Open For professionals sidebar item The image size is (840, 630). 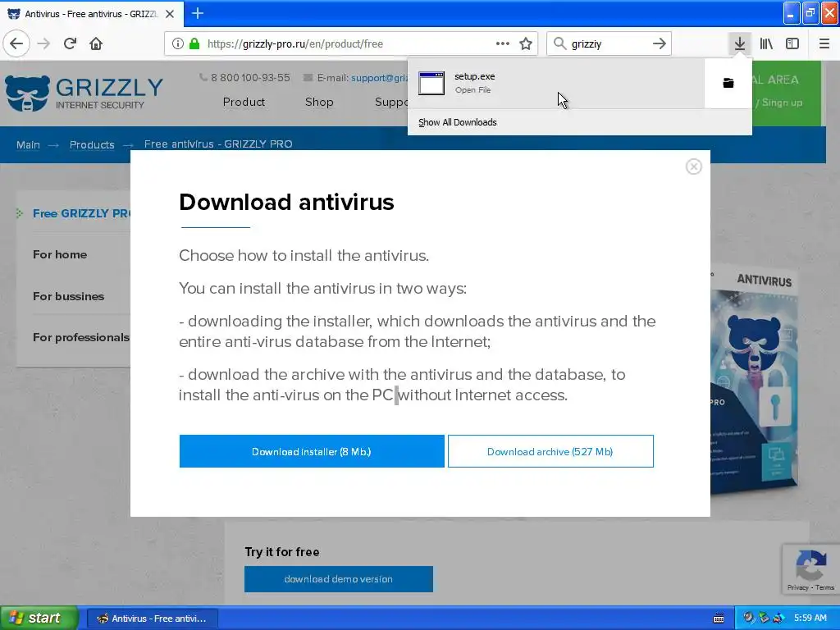coord(81,337)
